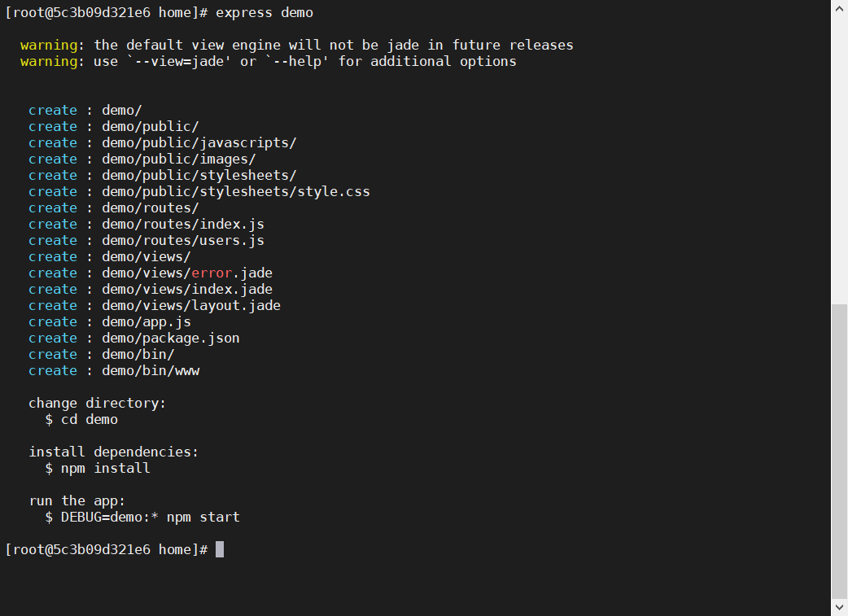Click the terminal cursor block at prompt

(220, 549)
